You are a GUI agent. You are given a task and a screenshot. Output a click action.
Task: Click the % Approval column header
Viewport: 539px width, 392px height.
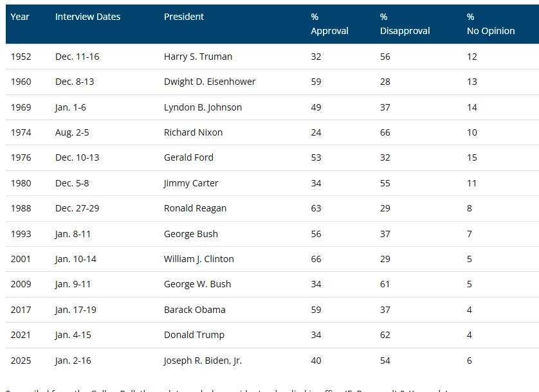click(329, 24)
